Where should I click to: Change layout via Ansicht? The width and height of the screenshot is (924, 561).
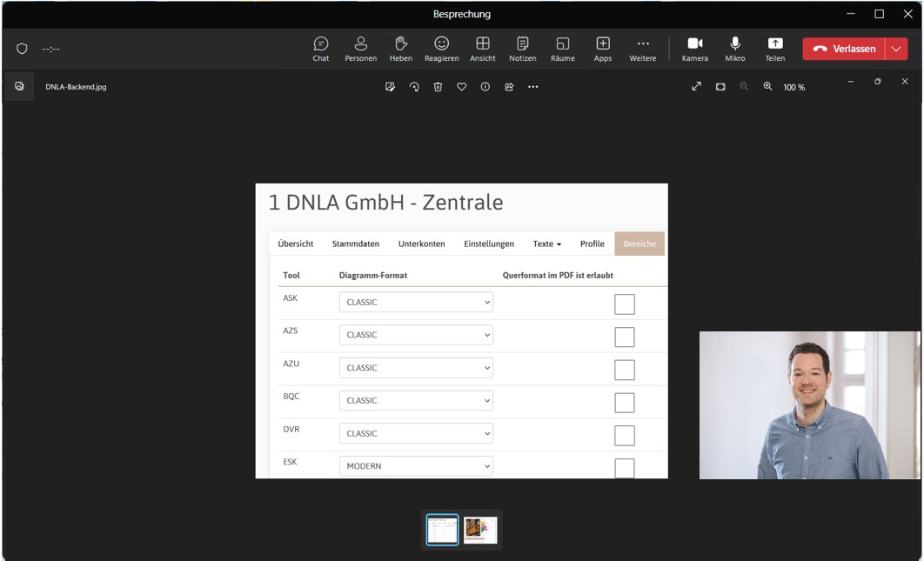click(483, 49)
